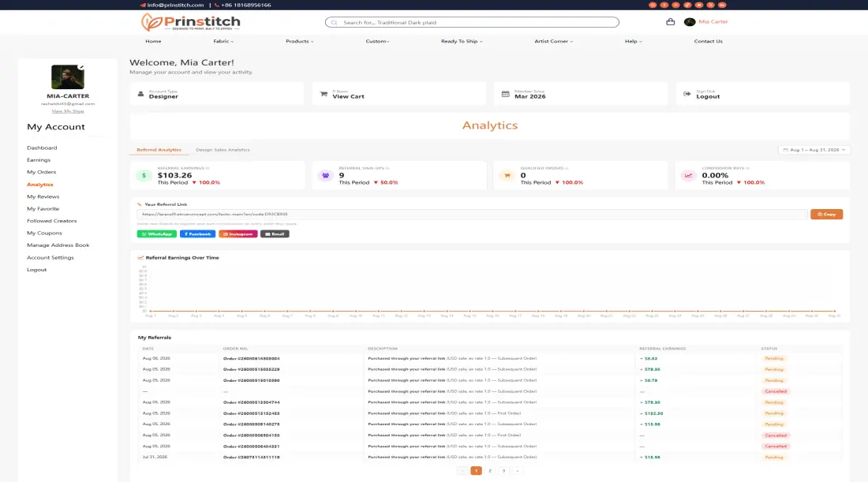Select the Referral Analytics tab

coord(159,150)
